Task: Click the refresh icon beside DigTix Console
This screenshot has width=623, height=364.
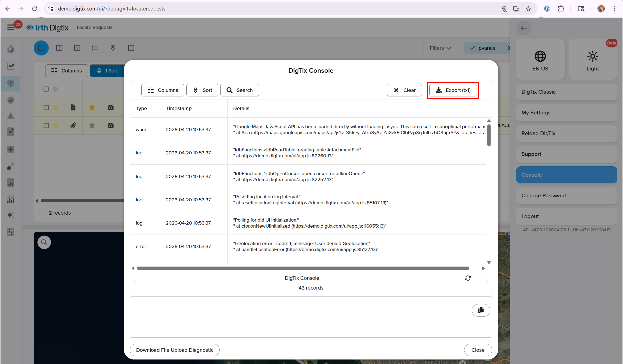Action: [468, 278]
